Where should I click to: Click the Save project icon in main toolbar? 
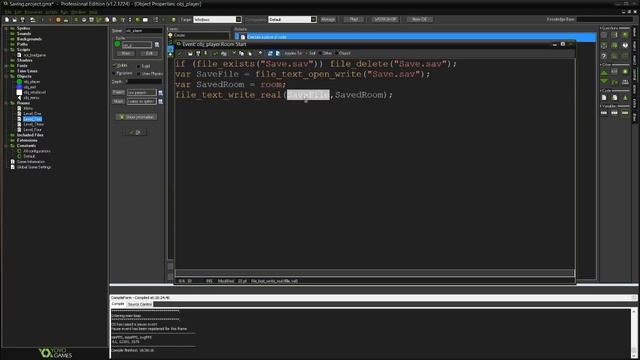click(23, 20)
